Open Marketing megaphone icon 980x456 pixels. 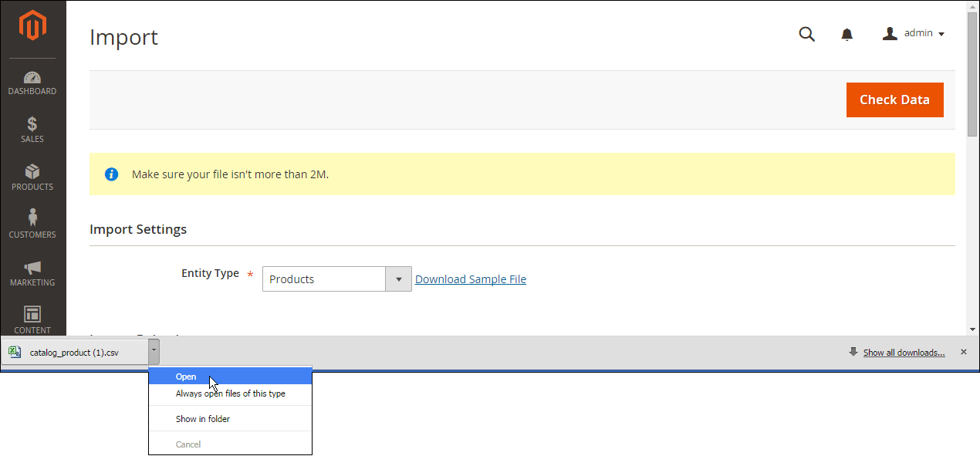coord(32,273)
